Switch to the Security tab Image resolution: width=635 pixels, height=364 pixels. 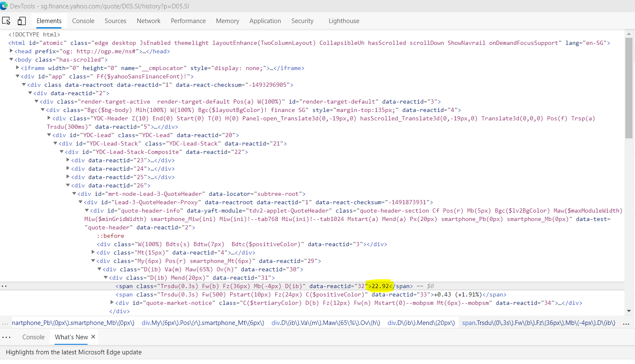tap(302, 21)
